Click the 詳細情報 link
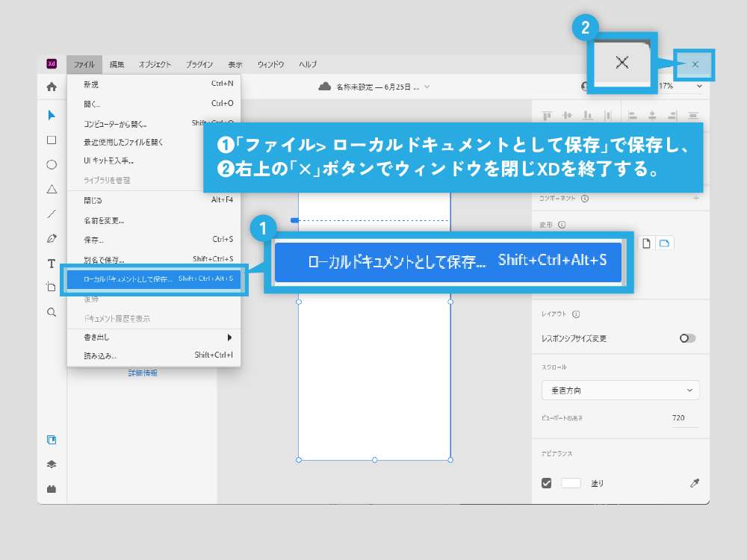The image size is (747, 560). tap(143, 373)
